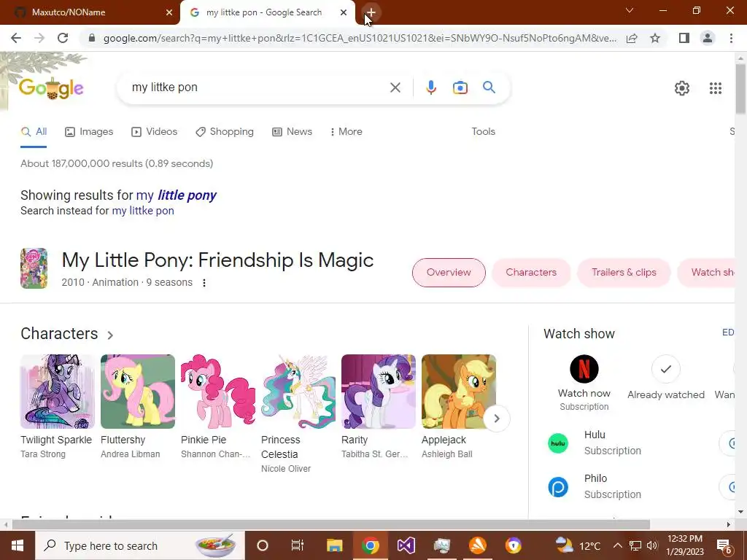This screenshot has height=560, width=747.
Task: Open the Chrome profile avatar
Action: pos(708,38)
